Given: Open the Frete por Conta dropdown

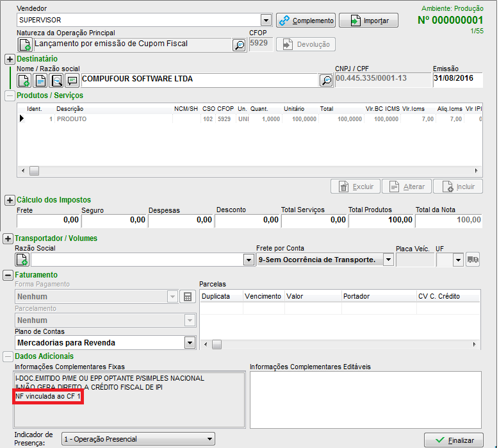Looking at the screenshot, I should pos(388,260).
